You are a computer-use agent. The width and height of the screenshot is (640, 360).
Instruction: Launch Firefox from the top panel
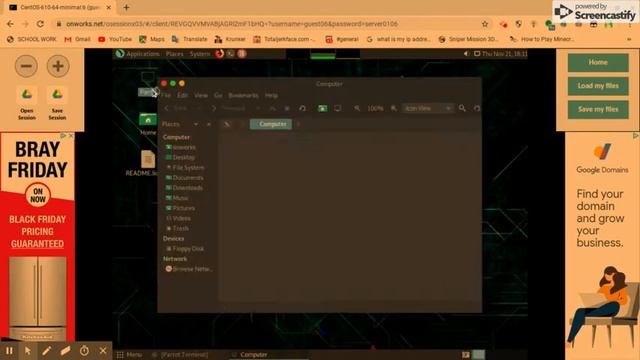coord(220,54)
